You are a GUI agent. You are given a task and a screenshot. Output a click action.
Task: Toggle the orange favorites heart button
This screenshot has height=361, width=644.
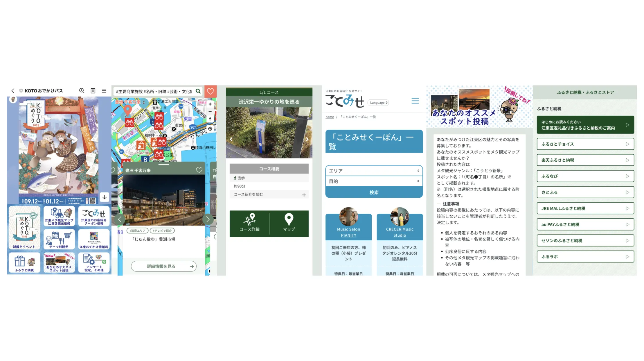tap(211, 91)
